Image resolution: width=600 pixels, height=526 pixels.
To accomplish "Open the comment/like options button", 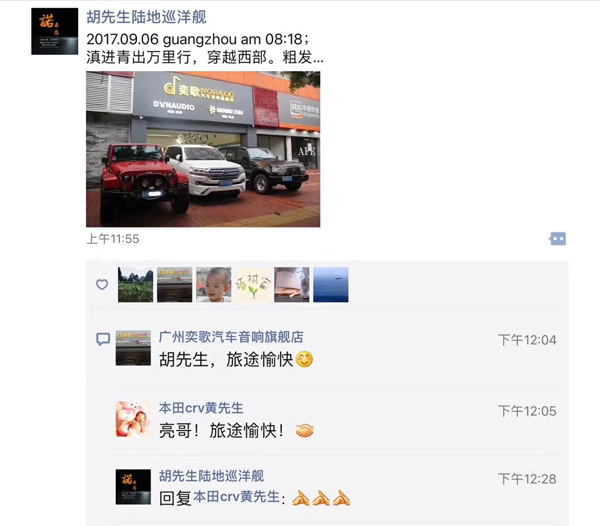I will tap(558, 239).
